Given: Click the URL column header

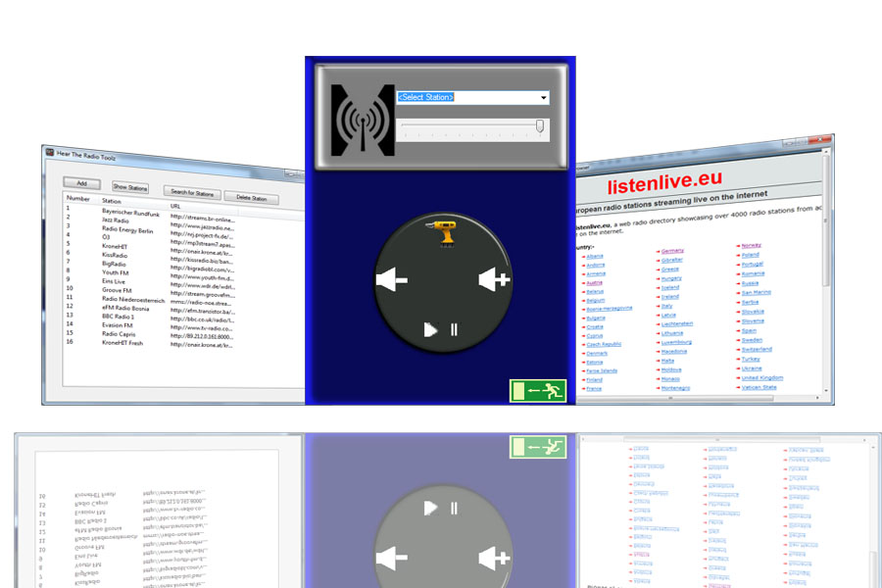Looking at the screenshot, I should pos(175,206).
